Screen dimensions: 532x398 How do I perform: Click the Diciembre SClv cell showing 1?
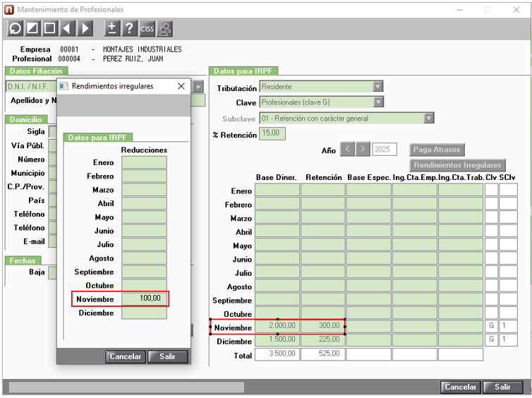[508, 339]
